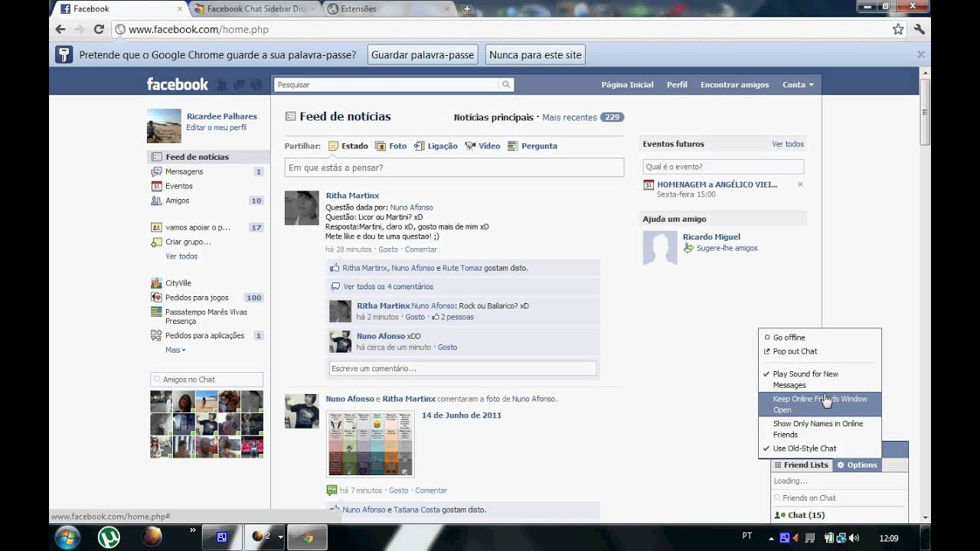980x551 pixels.
Task: Toggle Use Old-Style Chat option
Action: [820, 448]
